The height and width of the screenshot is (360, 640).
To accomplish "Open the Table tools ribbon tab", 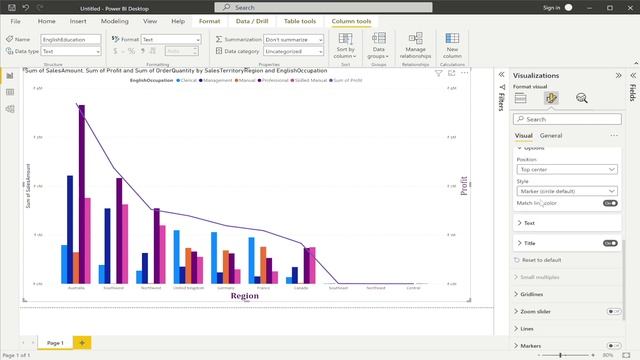I will [x=300, y=21].
